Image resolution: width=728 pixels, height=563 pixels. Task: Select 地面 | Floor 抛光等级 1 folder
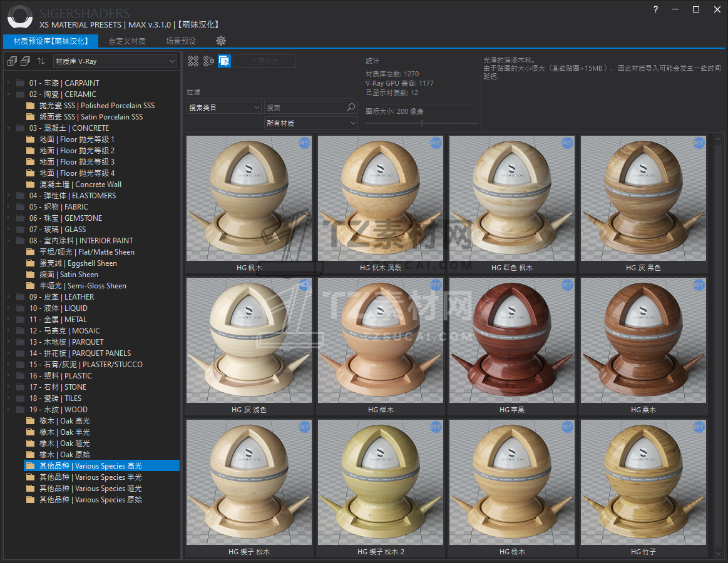pyautogui.click(x=76, y=139)
